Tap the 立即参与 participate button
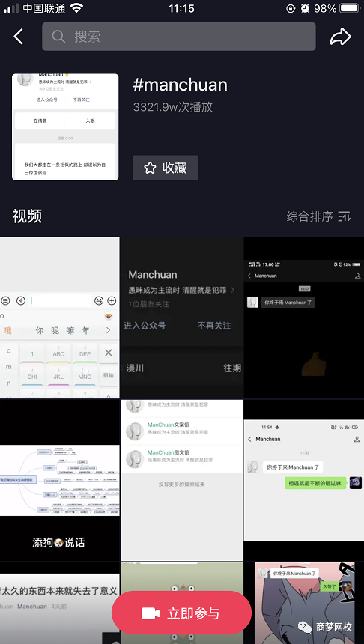 pos(181,613)
